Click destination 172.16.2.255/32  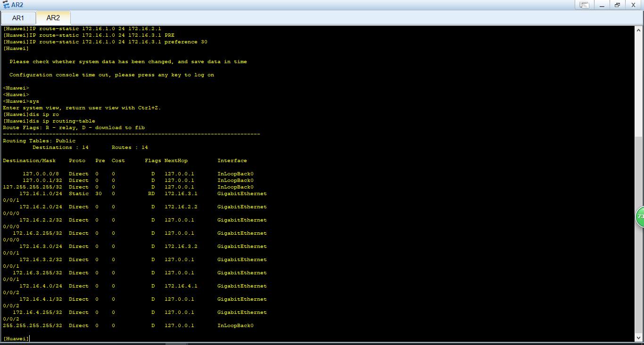[x=38, y=233]
